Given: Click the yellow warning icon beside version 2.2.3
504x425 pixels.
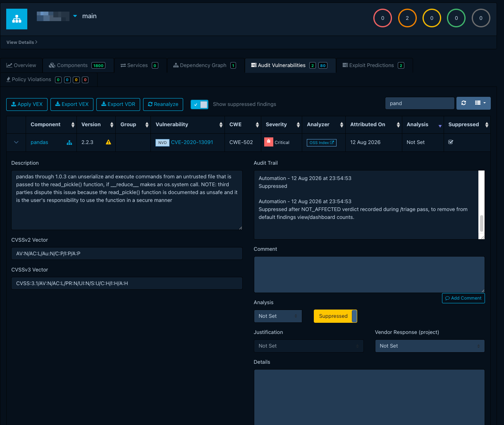Looking at the screenshot, I should 108,142.
